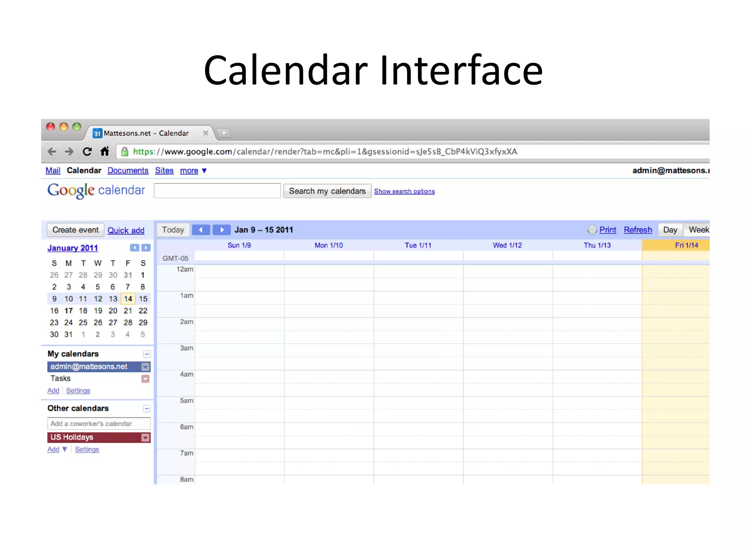Select day 14 in mini calendar
This screenshot has width=747, height=560.
pos(128,299)
